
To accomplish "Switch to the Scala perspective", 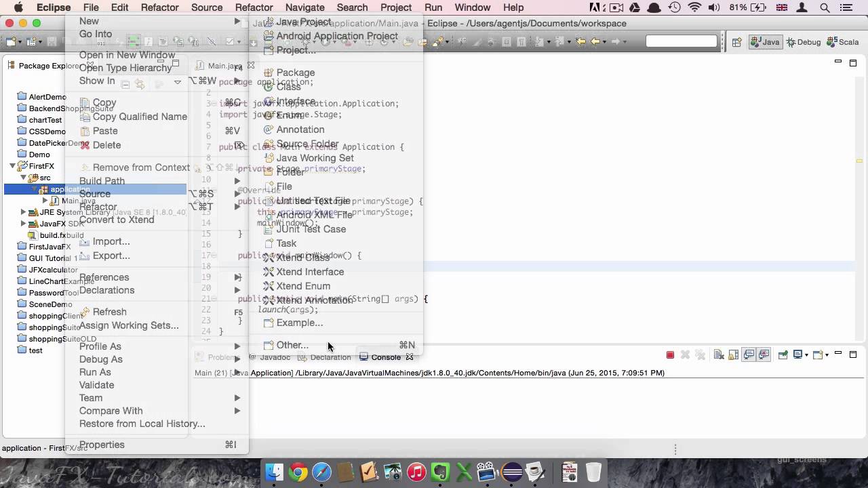I will pyautogui.click(x=842, y=42).
